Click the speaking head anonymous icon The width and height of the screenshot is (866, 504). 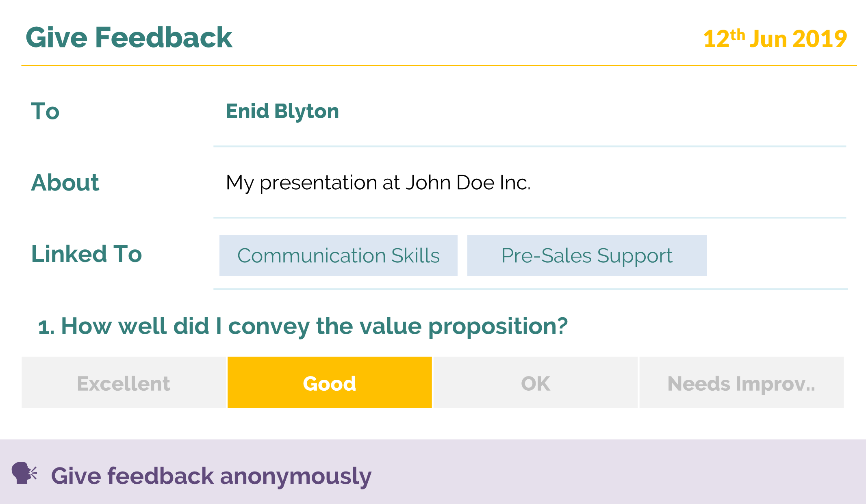point(24,473)
